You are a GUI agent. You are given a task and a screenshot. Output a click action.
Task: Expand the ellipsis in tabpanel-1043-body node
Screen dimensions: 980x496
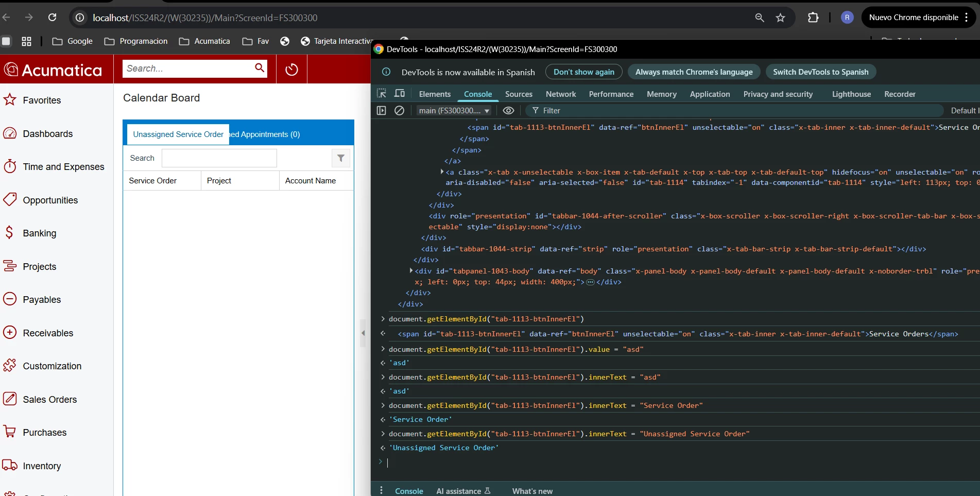pos(590,282)
